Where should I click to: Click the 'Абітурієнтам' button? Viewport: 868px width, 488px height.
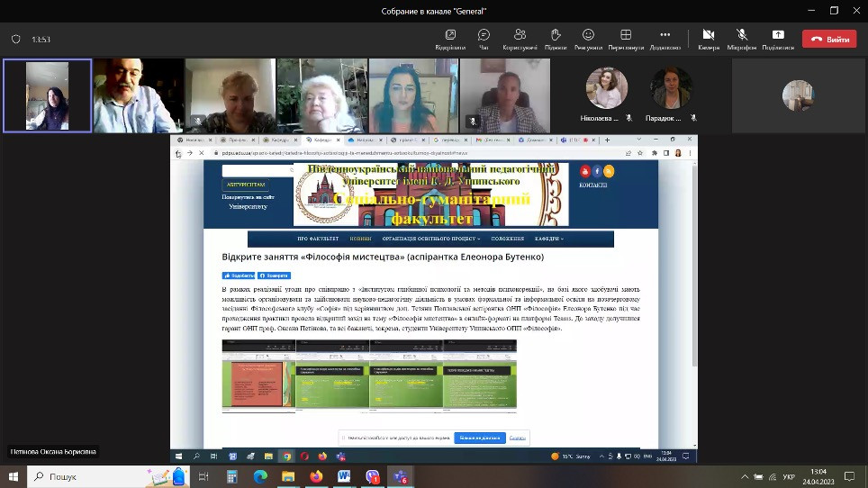(246, 185)
